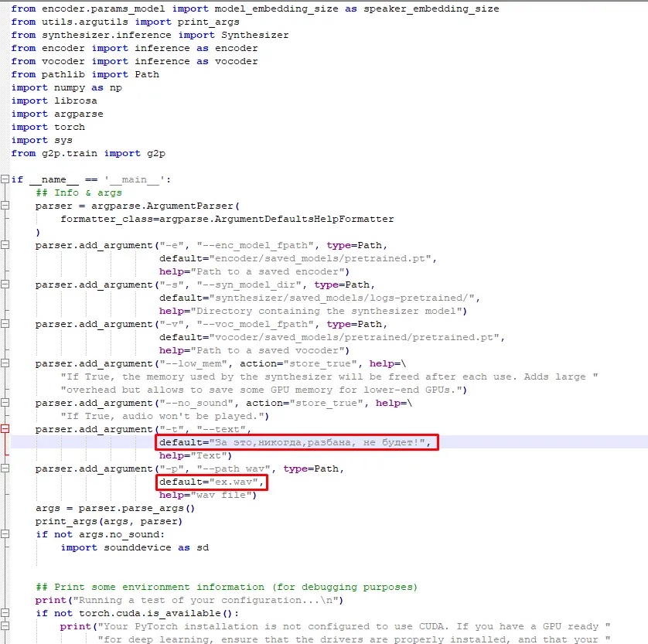The image size is (648, 644).
Task: Click default="encoder/saved_models/pretrained.pt" line
Action: click(x=298, y=258)
